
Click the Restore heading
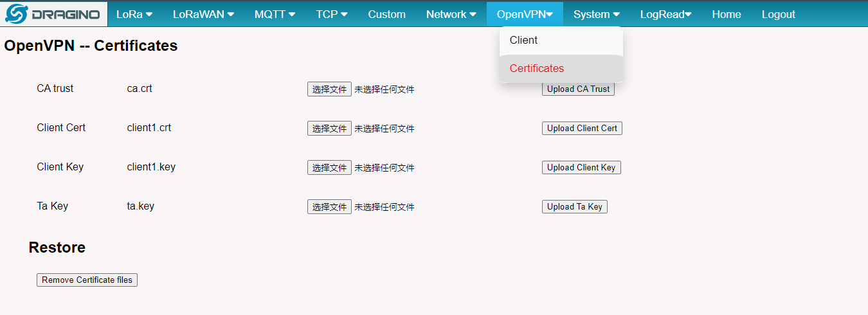(x=57, y=248)
